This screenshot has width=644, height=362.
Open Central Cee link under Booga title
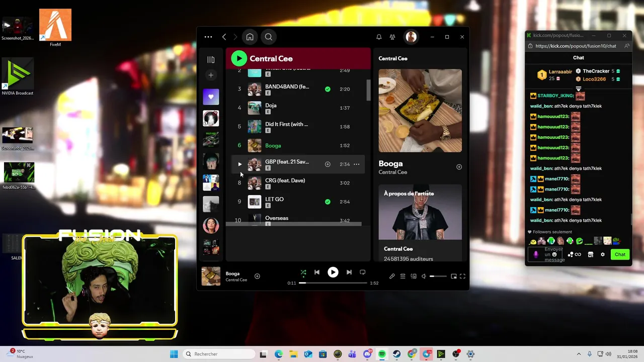click(x=393, y=172)
